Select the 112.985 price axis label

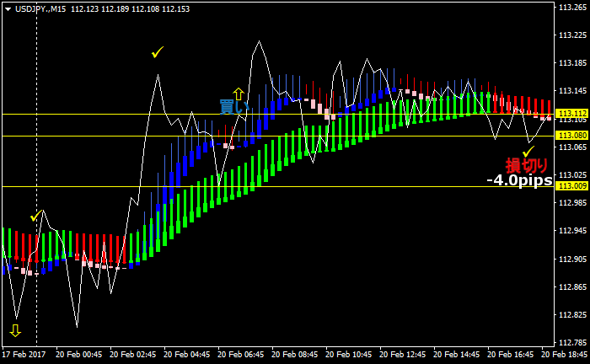572,203
